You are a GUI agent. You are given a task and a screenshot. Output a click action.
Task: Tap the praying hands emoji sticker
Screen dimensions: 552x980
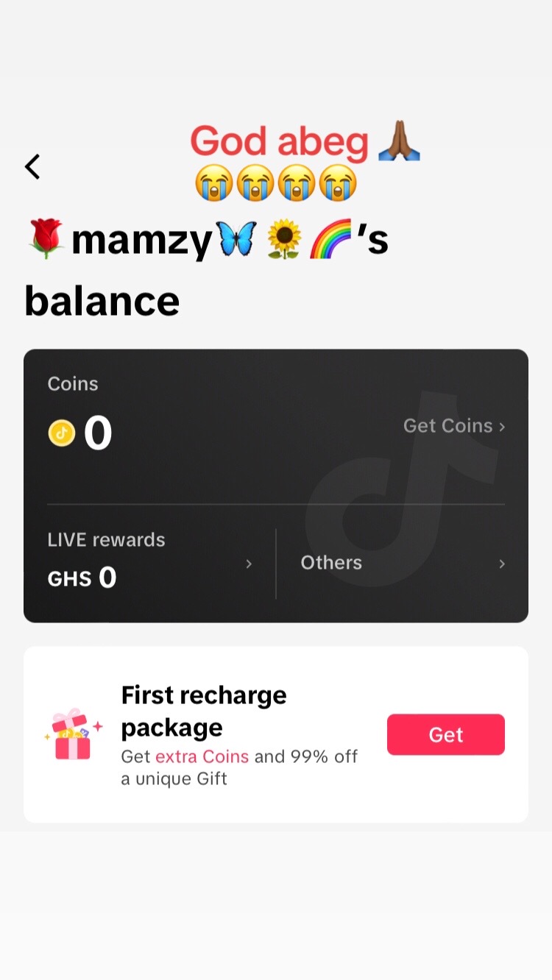click(x=398, y=141)
